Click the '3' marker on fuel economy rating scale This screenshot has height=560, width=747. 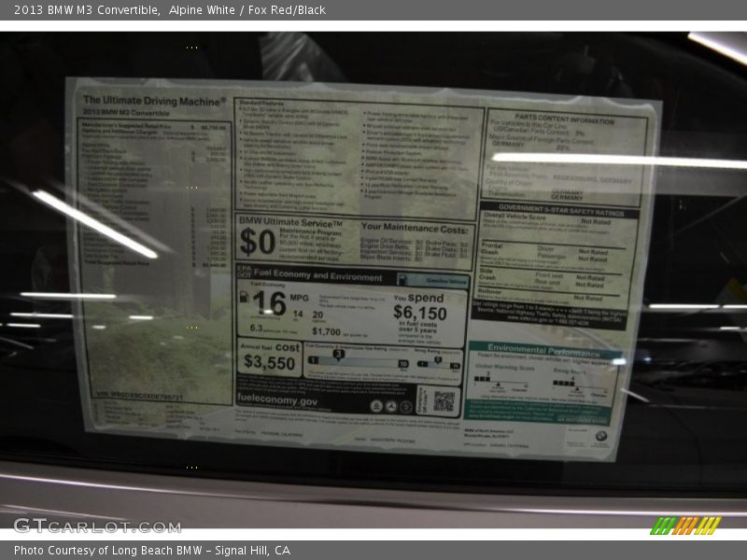pos(338,355)
